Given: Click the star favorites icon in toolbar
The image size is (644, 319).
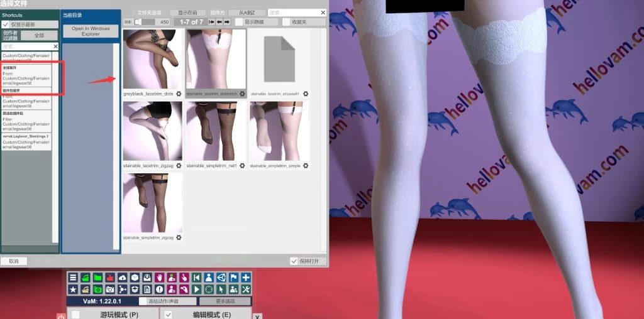Looking at the screenshot, I should (x=73, y=289).
